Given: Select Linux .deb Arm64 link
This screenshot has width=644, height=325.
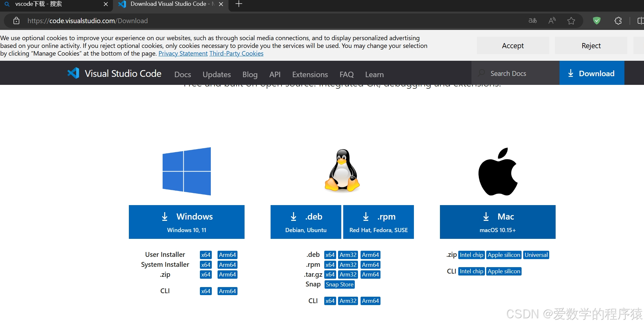Looking at the screenshot, I should click(371, 255).
